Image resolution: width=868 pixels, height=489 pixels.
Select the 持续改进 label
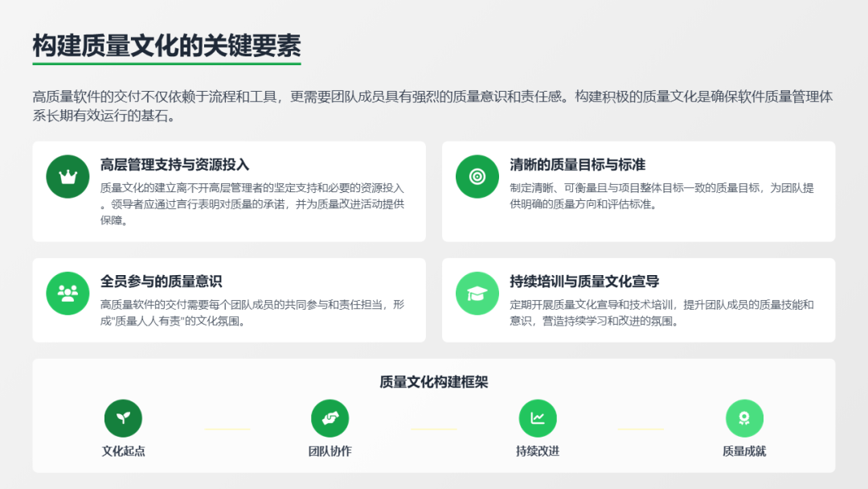coord(537,451)
